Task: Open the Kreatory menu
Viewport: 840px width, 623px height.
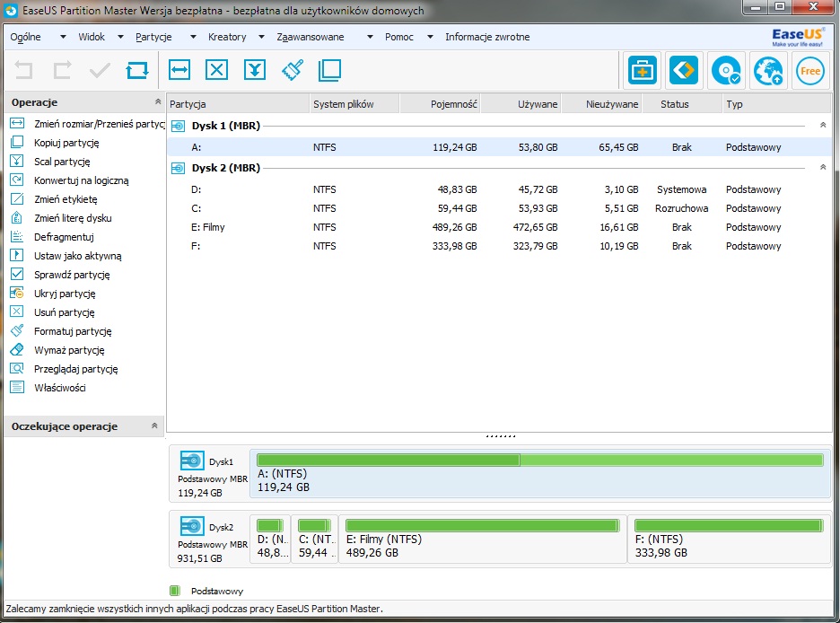Action: tap(227, 37)
